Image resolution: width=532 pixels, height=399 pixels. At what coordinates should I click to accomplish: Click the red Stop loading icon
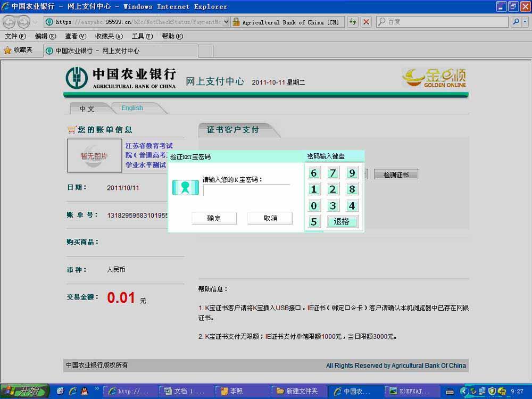[x=366, y=22]
